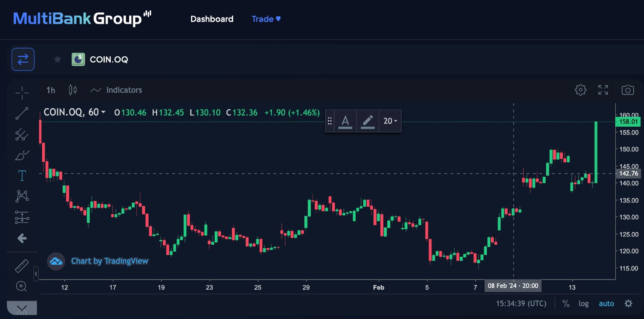Image resolution: width=644 pixels, height=319 pixels.
Task: Toggle log scale mode
Action: [x=583, y=304]
